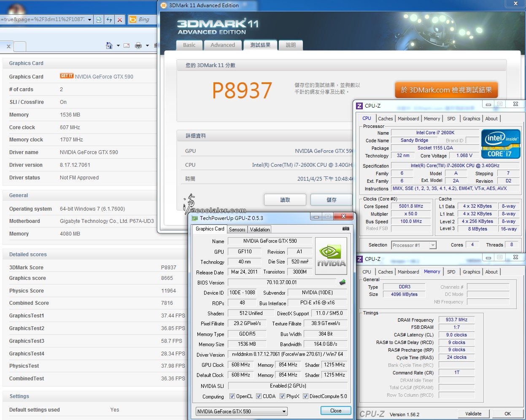Click the browser address bar URL field
526x420 pixels.
click(43, 19)
